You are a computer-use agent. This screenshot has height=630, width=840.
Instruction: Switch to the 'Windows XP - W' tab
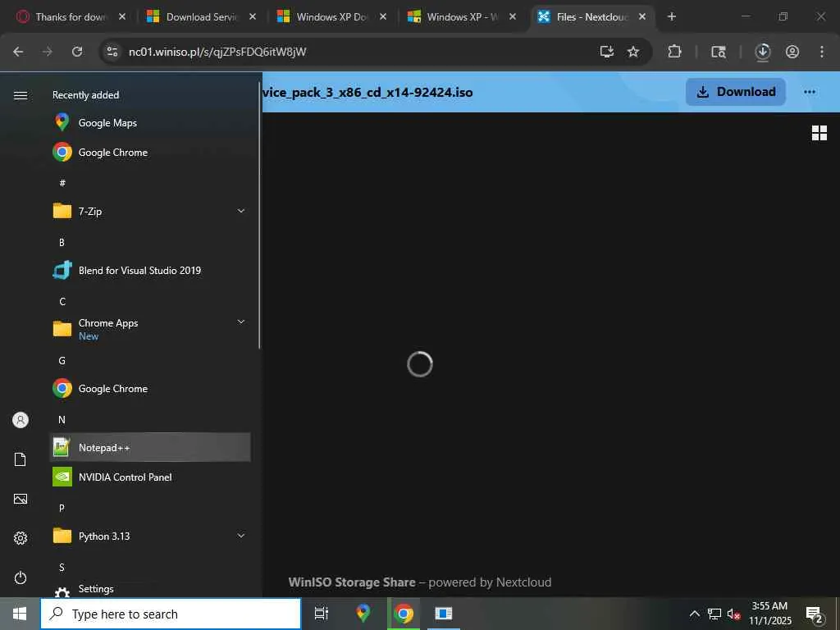461,16
